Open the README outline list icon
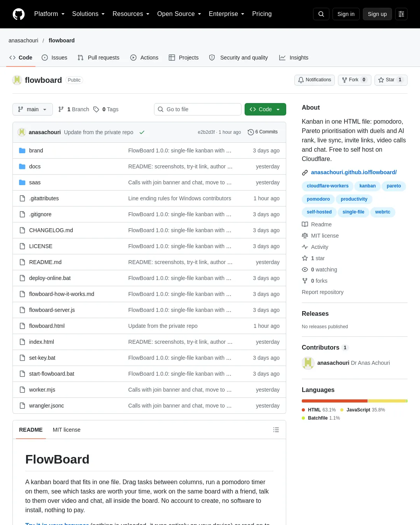This screenshot has width=420, height=525. click(x=276, y=430)
